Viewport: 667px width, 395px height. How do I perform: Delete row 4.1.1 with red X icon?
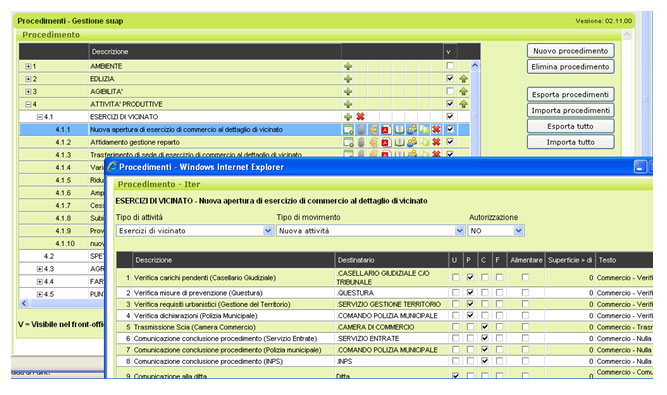coord(436,129)
